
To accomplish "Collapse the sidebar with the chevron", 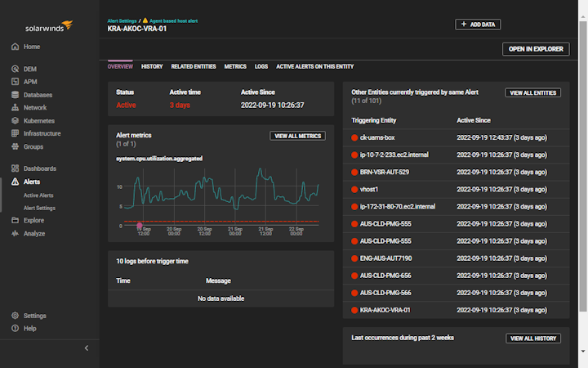I will (x=87, y=348).
